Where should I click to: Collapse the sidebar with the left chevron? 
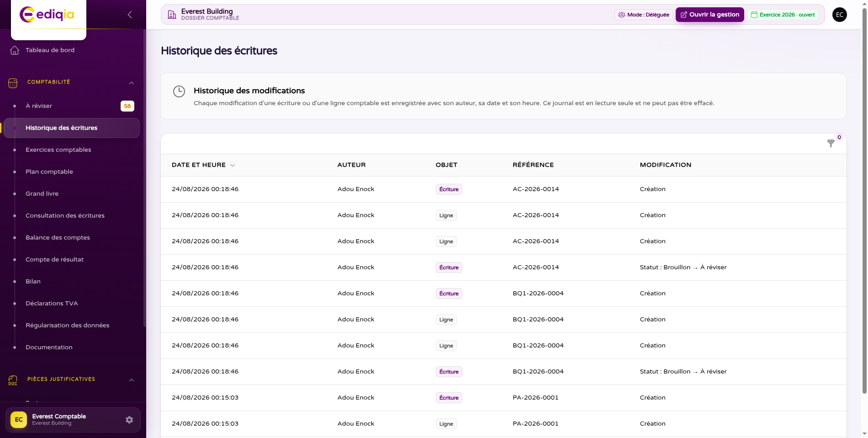coord(130,15)
